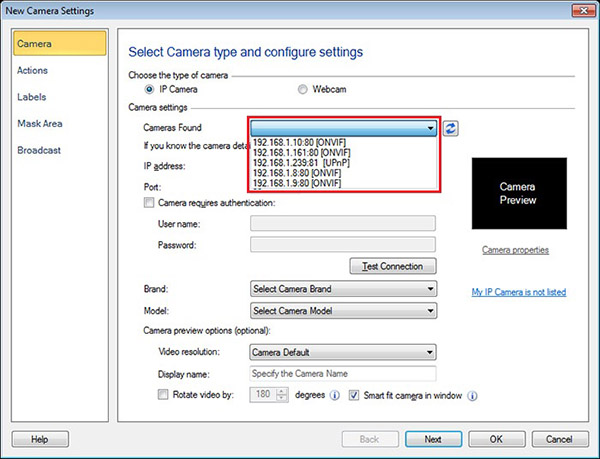Screen dimensions: 600x459
Task: Open My IP Camera is not listed link
Action: pos(518,292)
